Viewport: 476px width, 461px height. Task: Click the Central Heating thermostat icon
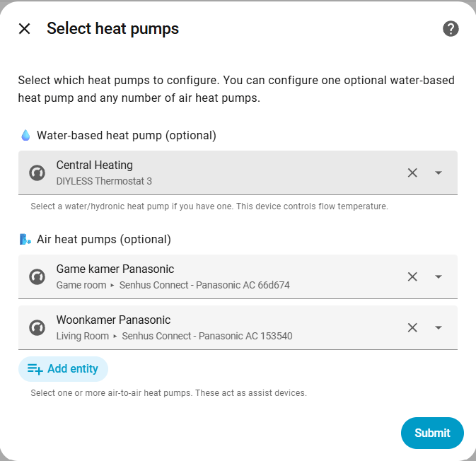37,173
